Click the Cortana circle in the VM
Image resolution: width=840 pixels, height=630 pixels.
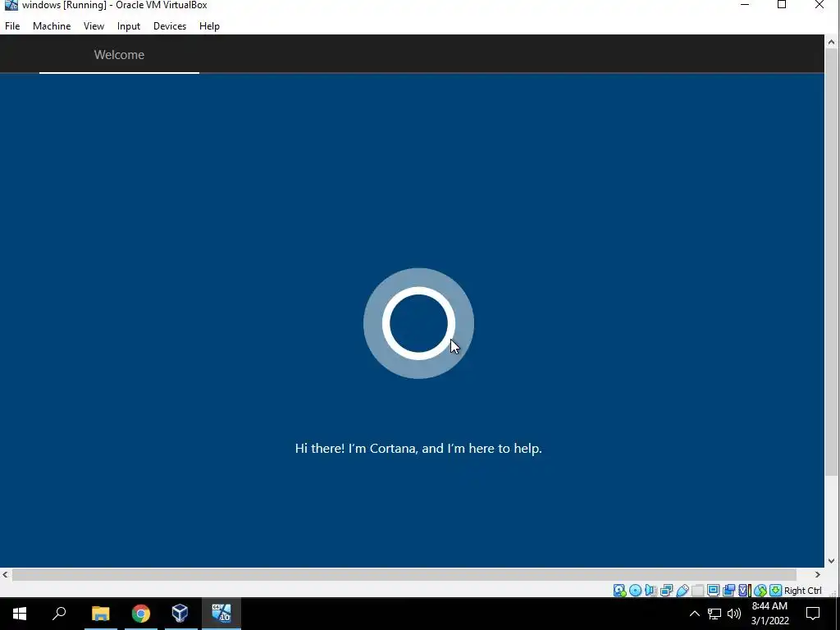click(x=418, y=323)
